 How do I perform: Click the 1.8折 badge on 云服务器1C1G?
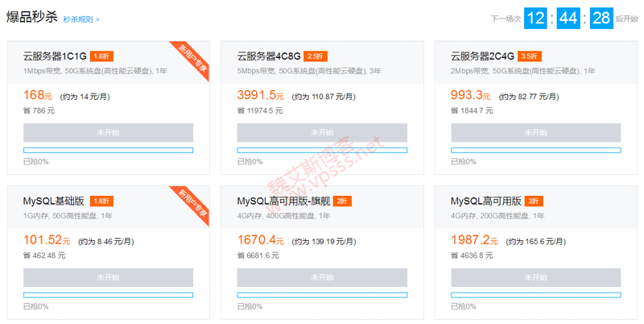101,56
